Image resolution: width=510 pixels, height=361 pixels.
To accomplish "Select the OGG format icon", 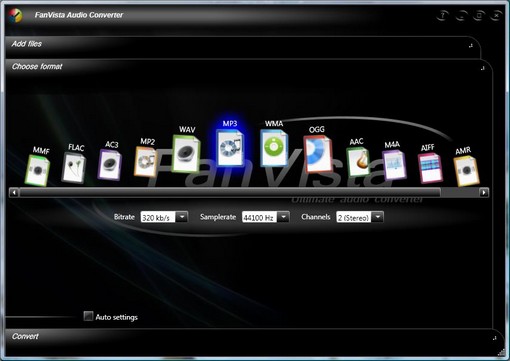I will coord(318,154).
